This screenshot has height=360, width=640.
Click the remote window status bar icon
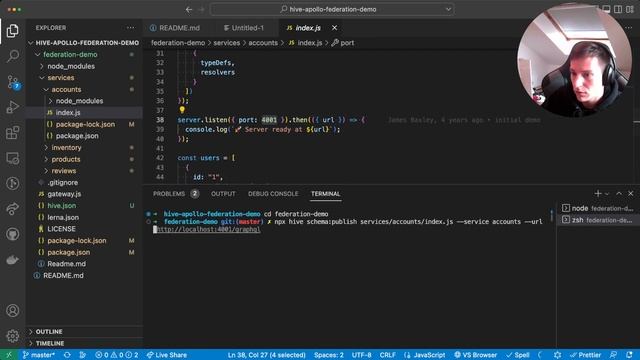pyautogui.click(x=9, y=355)
